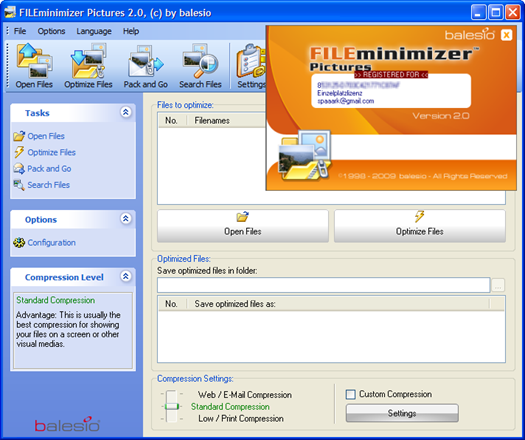Image resolution: width=525 pixels, height=440 pixels.
Task: Open the Help menu
Action: coord(131,31)
